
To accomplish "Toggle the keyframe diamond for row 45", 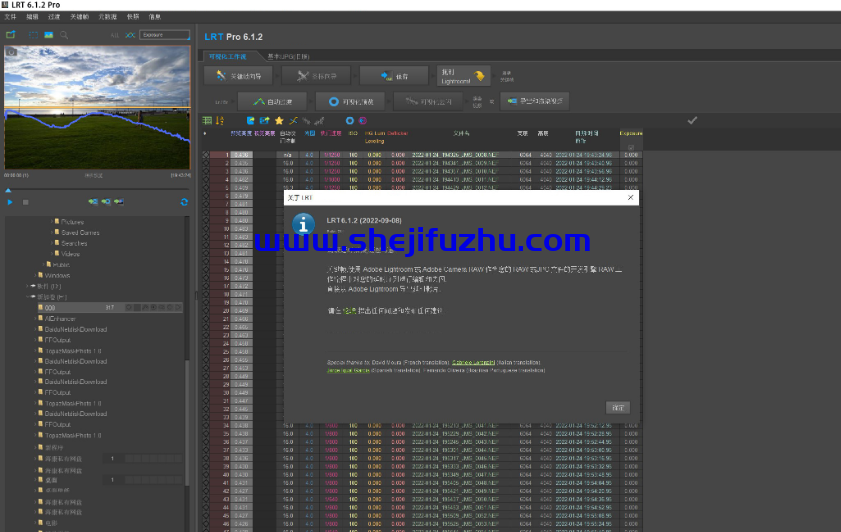I will [x=206, y=516].
